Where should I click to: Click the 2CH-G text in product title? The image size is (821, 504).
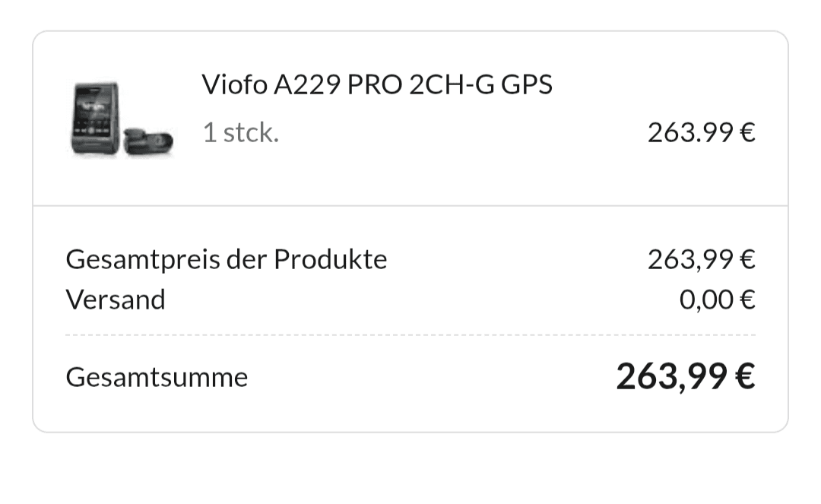tap(451, 84)
